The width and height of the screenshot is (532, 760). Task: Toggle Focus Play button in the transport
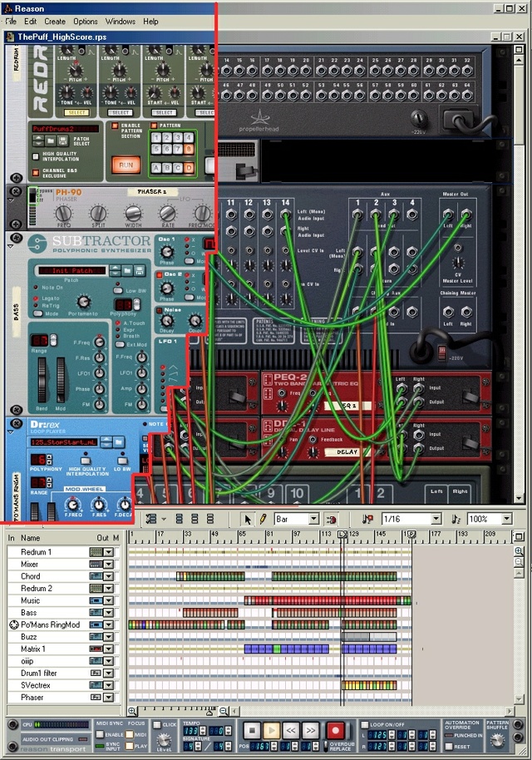130,746
